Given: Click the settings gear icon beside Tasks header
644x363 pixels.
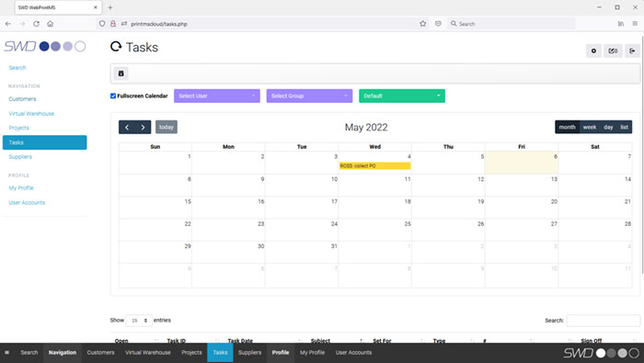Looking at the screenshot, I should 593,51.
